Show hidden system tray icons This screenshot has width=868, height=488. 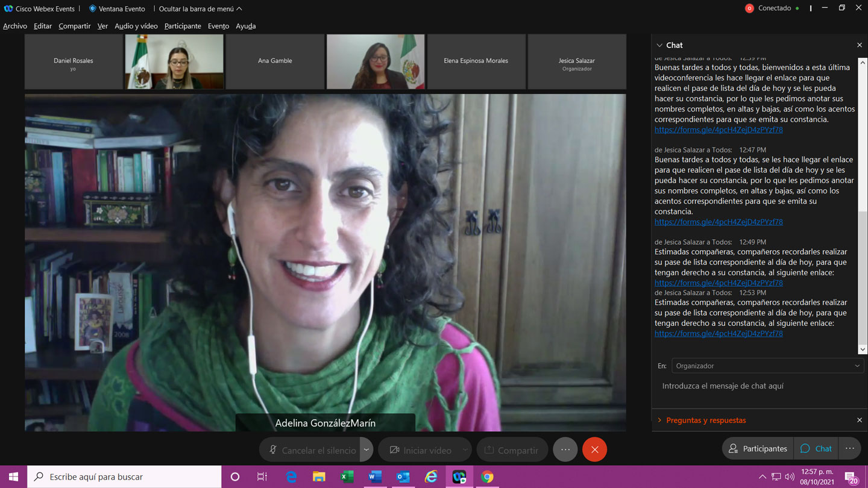pos(763,477)
